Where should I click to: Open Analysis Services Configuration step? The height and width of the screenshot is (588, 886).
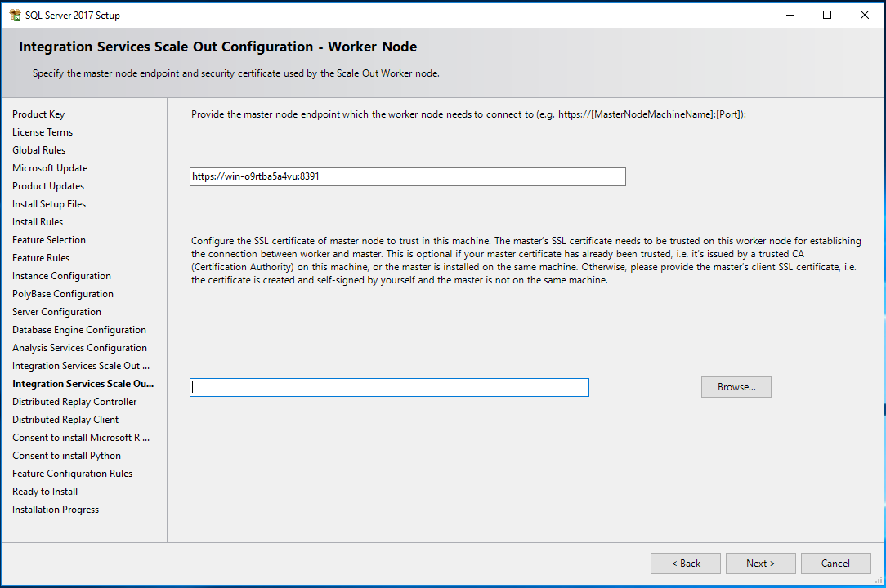coord(79,348)
